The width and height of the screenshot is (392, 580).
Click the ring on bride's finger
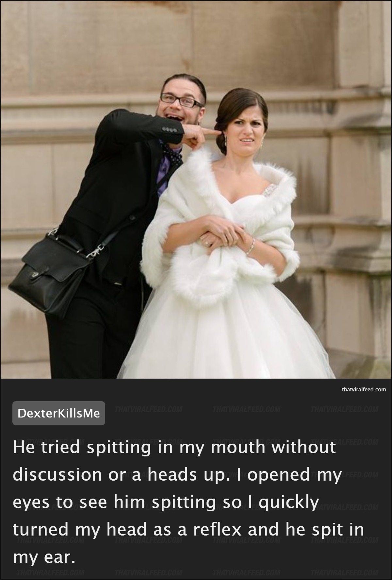(208, 243)
